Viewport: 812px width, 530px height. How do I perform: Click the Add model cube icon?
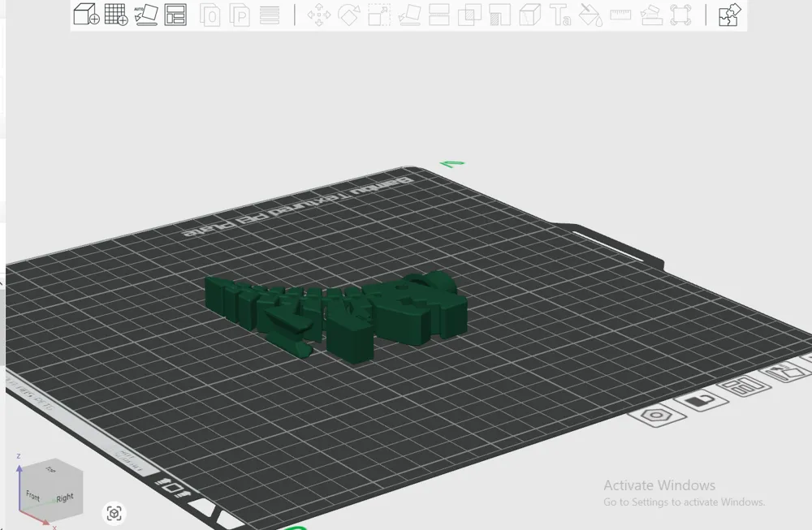pos(86,15)
